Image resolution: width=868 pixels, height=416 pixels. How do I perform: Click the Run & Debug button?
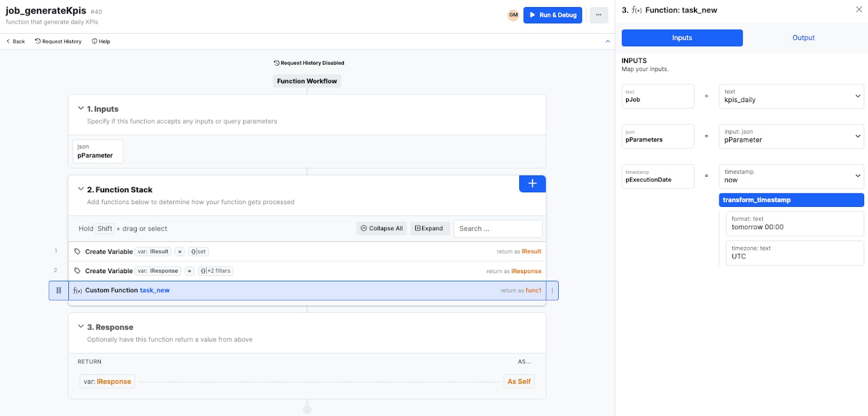coord(552,15)
